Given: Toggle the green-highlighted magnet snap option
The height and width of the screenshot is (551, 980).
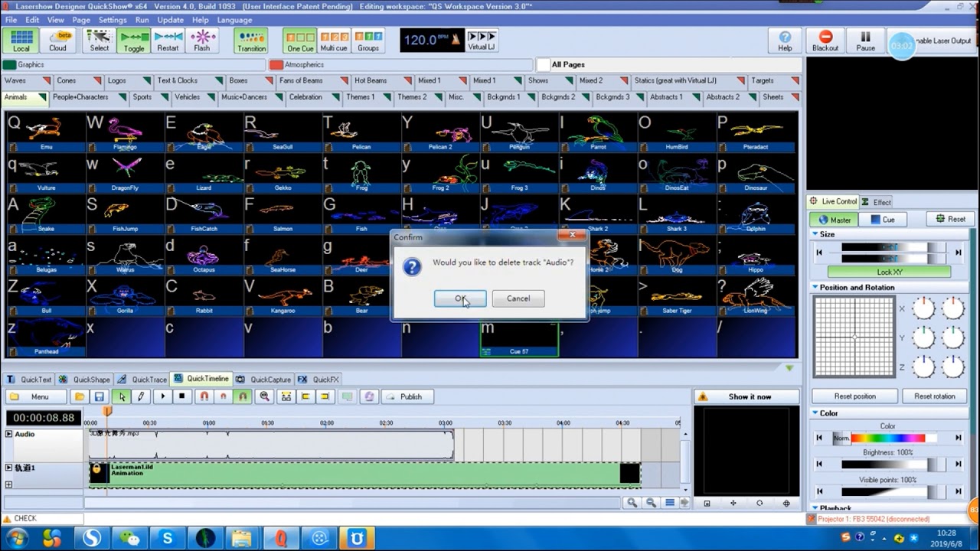Looking at the screenshot, I should (243, 396).
